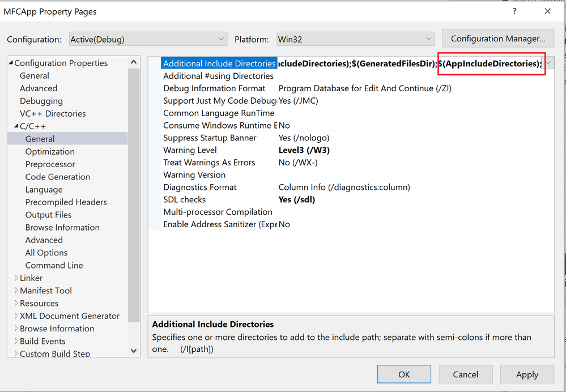Click the Yes (/sdl) value for SDL checks

297,199
